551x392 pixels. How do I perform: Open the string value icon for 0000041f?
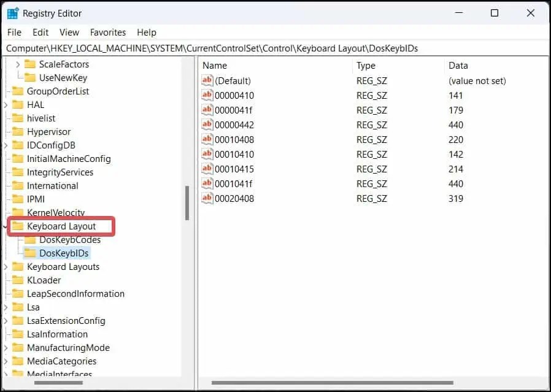[x=207, y=110]
